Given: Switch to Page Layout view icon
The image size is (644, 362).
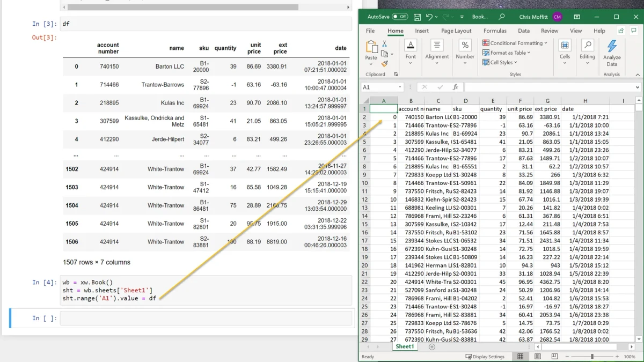Looking at the screenshot, I should (538, 357).
